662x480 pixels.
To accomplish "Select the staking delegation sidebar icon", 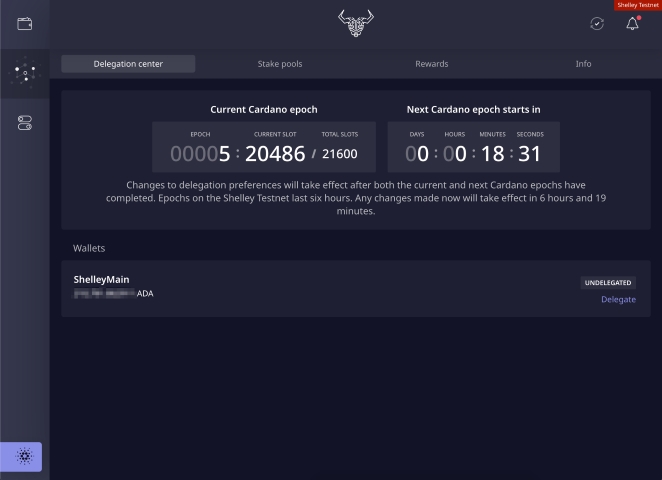I will 24,73.
